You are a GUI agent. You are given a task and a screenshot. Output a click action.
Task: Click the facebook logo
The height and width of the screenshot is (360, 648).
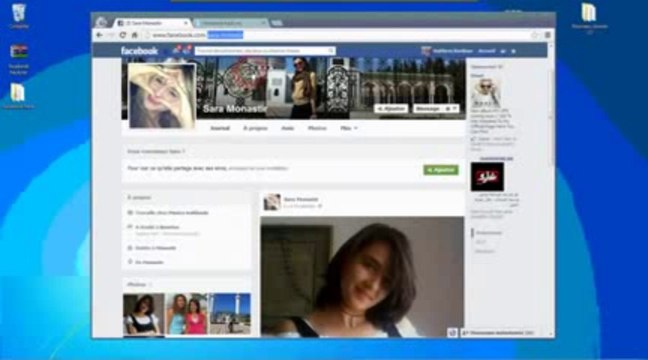coord(139,51)
